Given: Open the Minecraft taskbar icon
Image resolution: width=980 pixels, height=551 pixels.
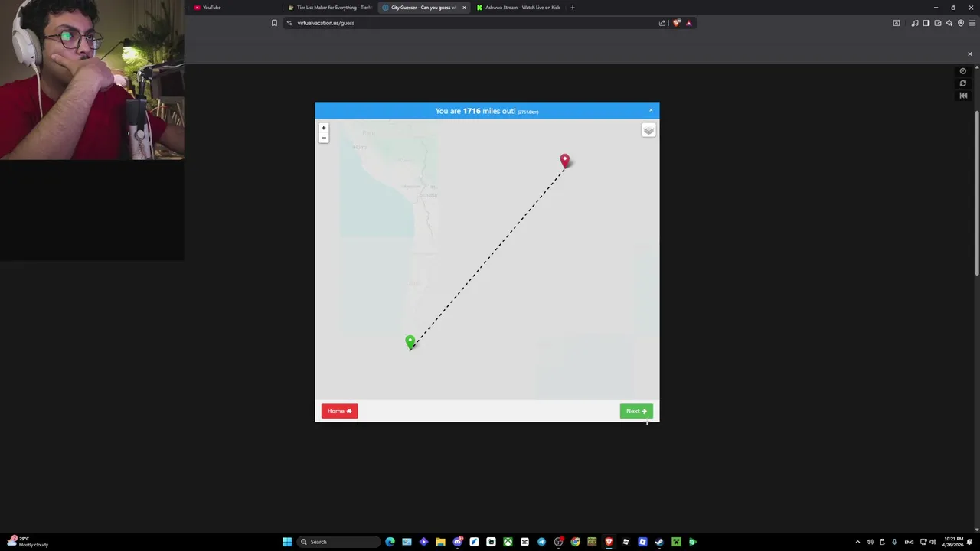Looking at the screenshot, I should 676,542.
